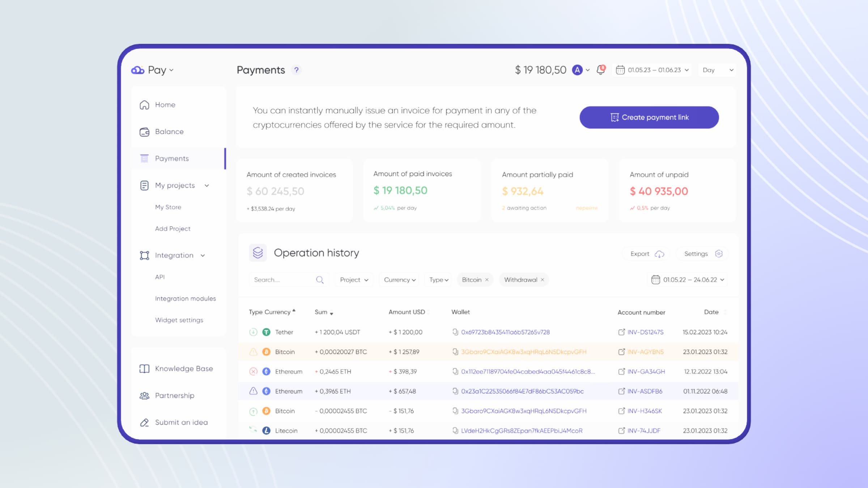This screenshot has height=488, width=868.
Task: Open the Type filter dropdown
Action: [438, 279]
